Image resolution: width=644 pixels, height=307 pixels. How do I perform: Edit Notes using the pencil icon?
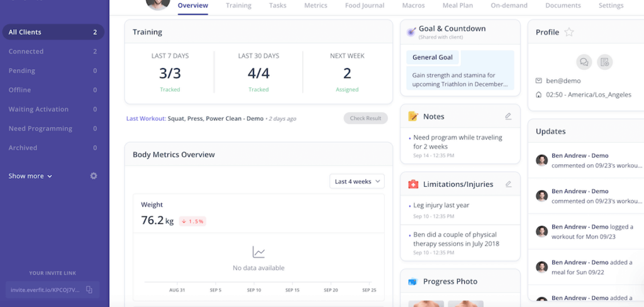click(x=508, y=116)
